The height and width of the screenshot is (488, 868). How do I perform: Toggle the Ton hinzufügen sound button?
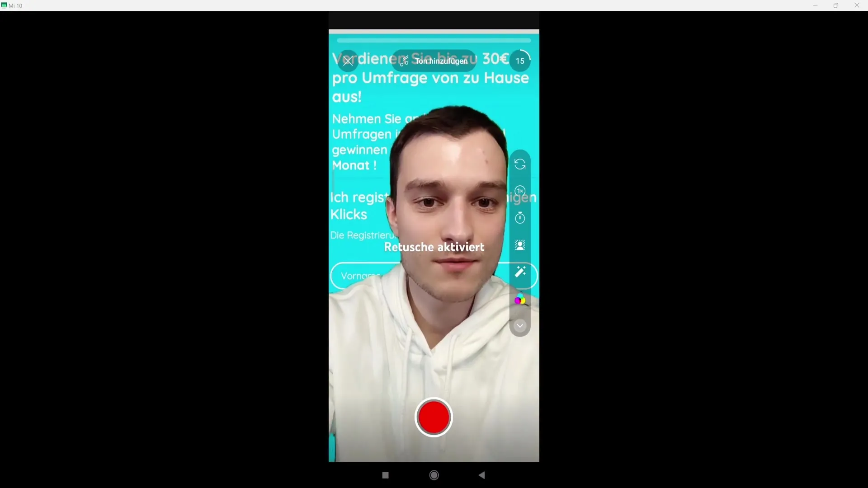[x=434, y=61]
